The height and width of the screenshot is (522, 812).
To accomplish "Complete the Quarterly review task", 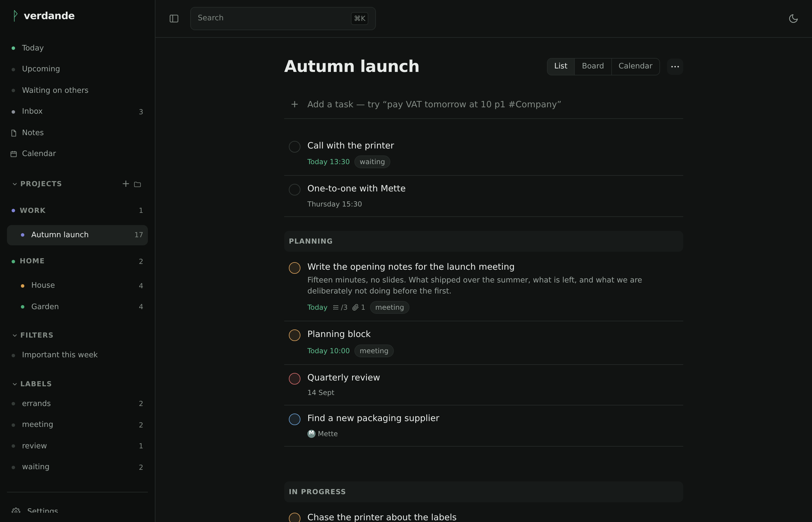I will [295, 379].
